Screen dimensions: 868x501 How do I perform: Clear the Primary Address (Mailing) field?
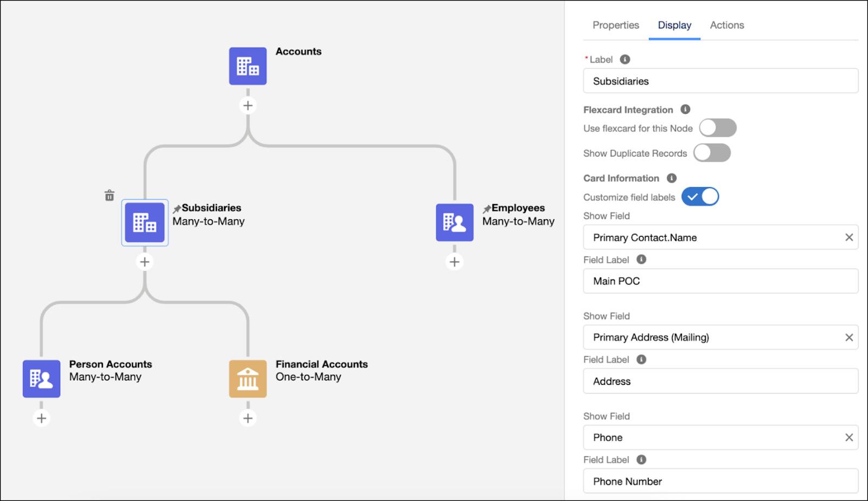click(x=849, y=338)
